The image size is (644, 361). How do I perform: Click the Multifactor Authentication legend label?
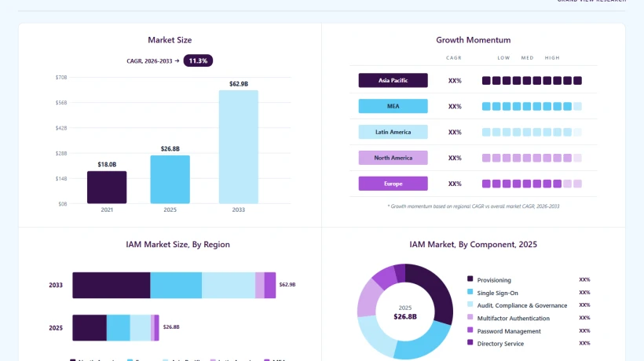pyautogui.click(x=513, y=319)
